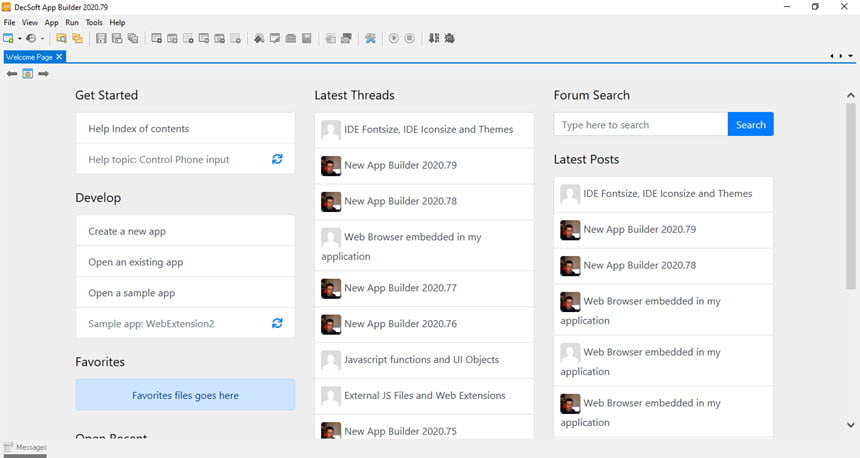
Task: Open New App Builder 2020.76 thread
Action: tap(424, 324)
